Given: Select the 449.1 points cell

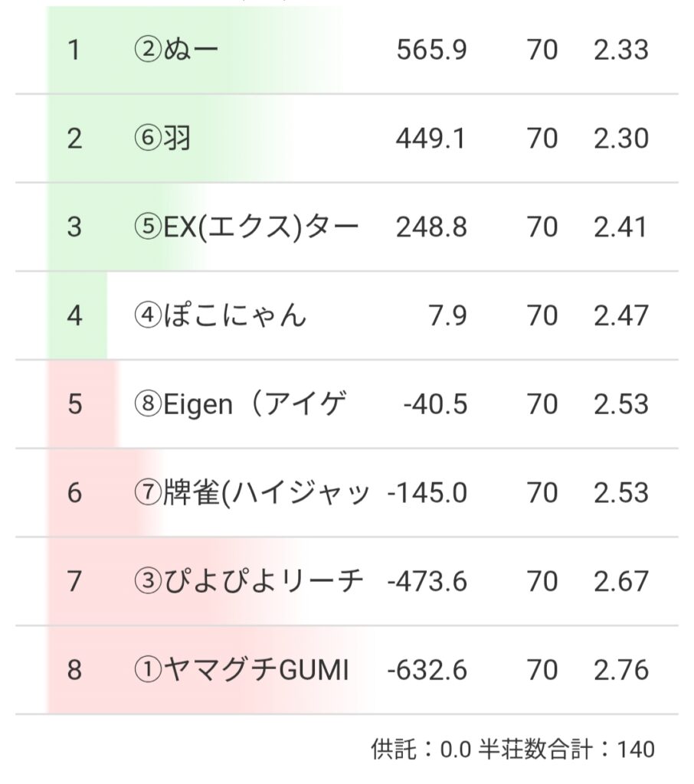Looking at the screenshot, I should (x=432, y=139).
